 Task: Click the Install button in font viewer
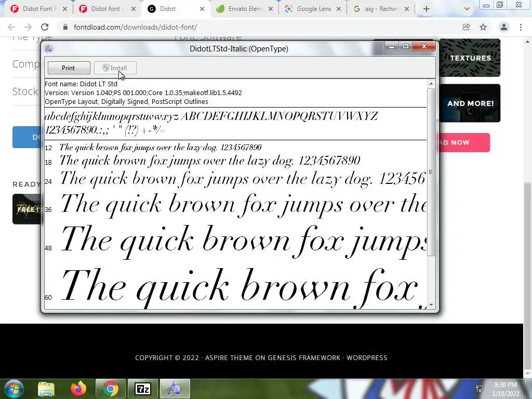(x=115, y=68)
